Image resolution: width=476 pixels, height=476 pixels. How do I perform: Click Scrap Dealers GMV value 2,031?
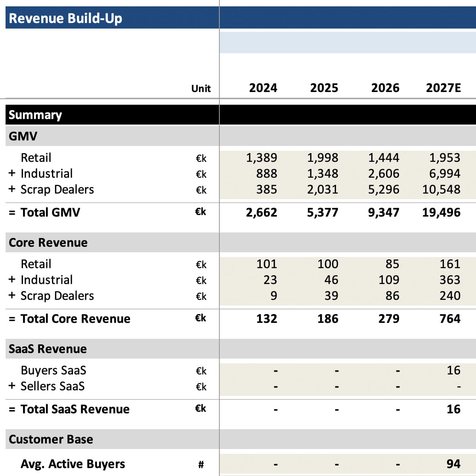tap(322, 189)
